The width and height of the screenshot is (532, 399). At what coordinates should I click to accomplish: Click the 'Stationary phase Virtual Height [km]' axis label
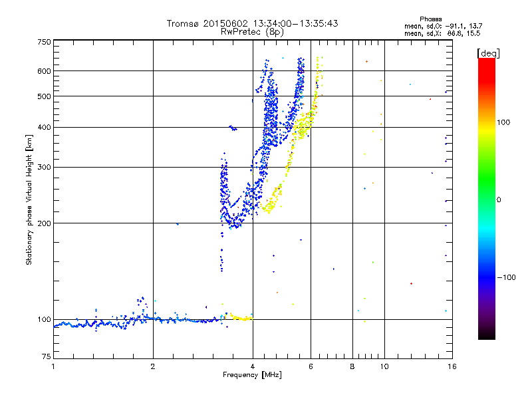29,199
